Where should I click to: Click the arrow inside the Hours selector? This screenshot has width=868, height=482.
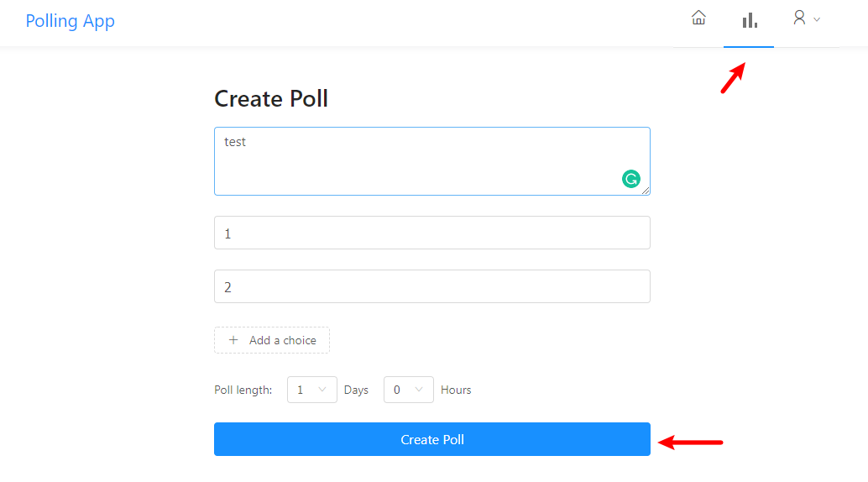(419, 390)
